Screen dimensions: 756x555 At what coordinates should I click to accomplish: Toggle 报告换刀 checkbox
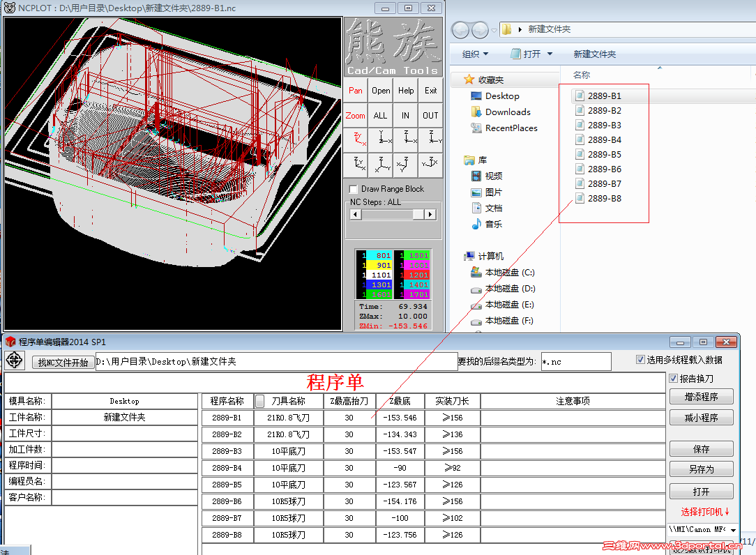(x=673, y=379)
